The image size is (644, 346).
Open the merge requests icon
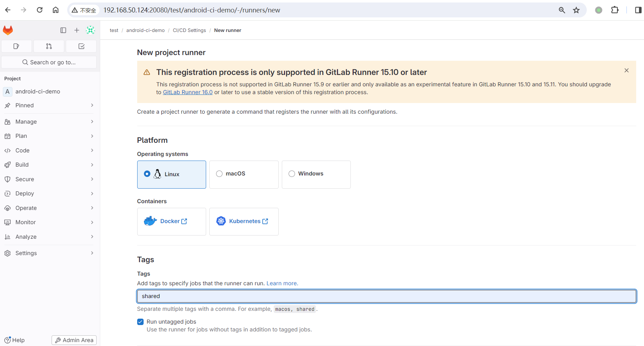coord(49,46)
